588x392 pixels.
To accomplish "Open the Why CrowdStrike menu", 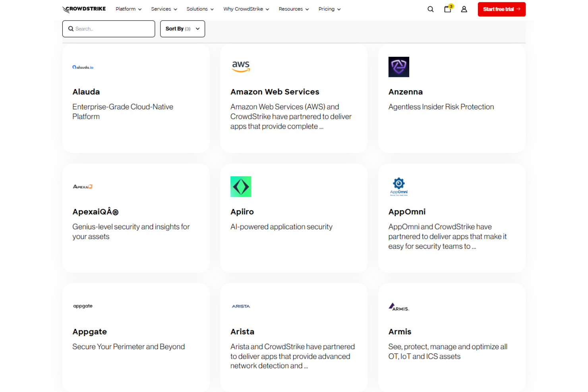I will click(x=246, y=9).
